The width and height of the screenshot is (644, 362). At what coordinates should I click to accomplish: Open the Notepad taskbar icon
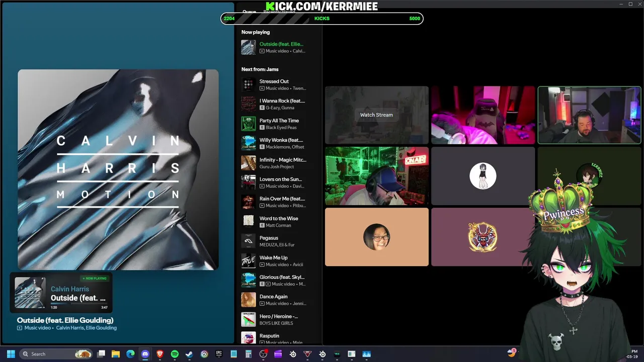[233, 354]
